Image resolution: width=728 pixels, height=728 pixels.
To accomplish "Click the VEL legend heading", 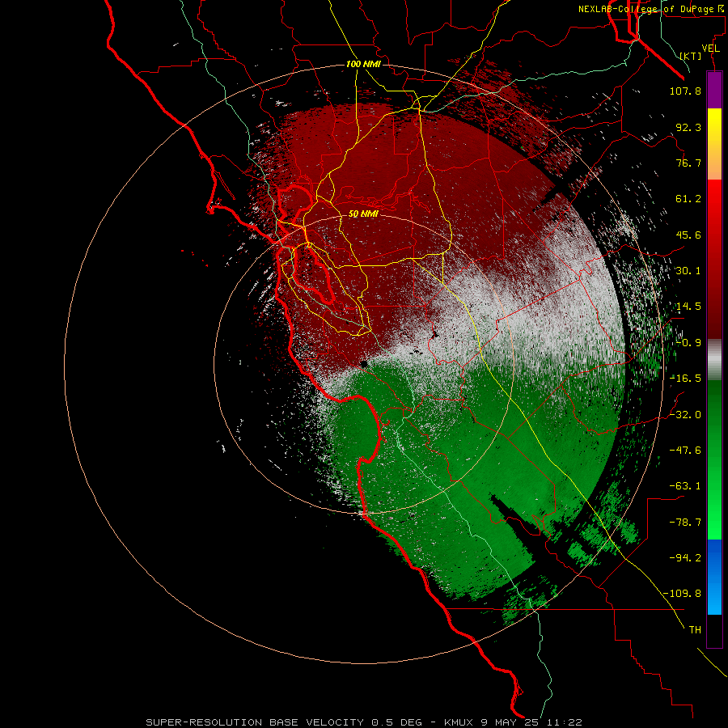I will click(710, 48).
